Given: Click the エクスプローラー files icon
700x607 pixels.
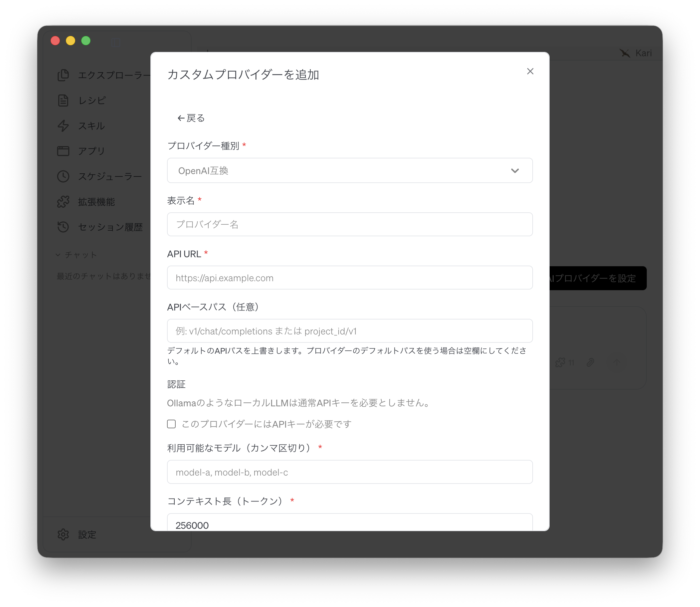Looking at the screenshot, I should pos(63,75).
